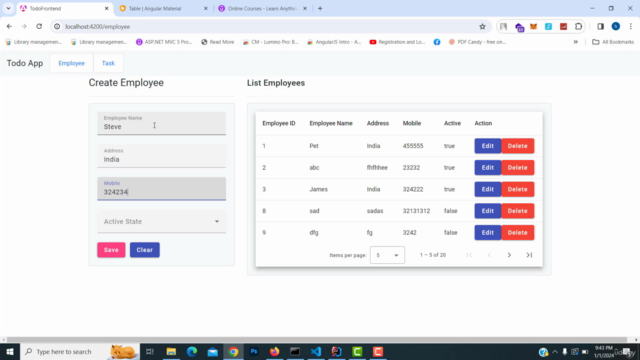Open the Chrome extensions puzzle icon
The height and width of the screenshot is (360, 640).
[578, 27]
